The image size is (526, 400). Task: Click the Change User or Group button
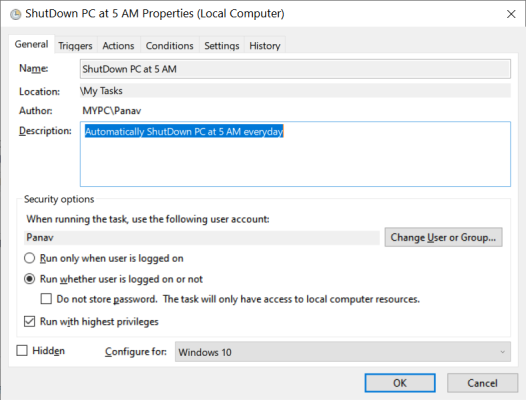pos(443,237)
